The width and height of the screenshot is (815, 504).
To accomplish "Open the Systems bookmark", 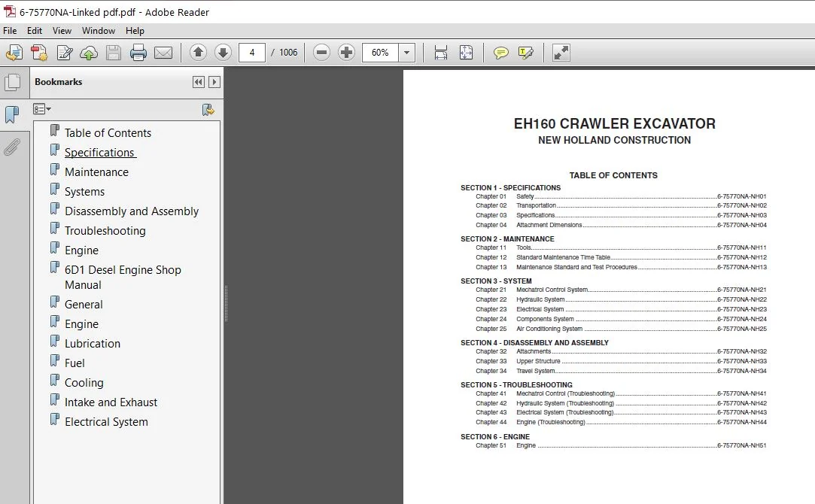I will [84, 192].
